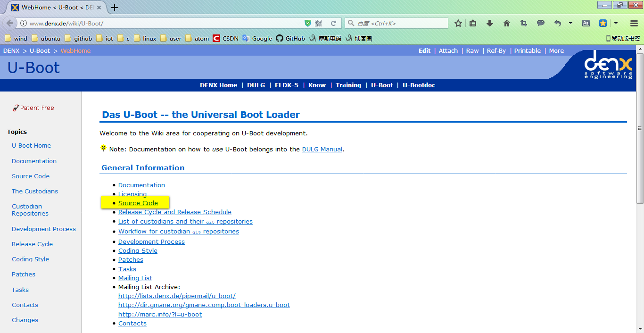Open the iot bookmark folder
The height and width of the screenshot is (333, 644).
click(105, 38)
